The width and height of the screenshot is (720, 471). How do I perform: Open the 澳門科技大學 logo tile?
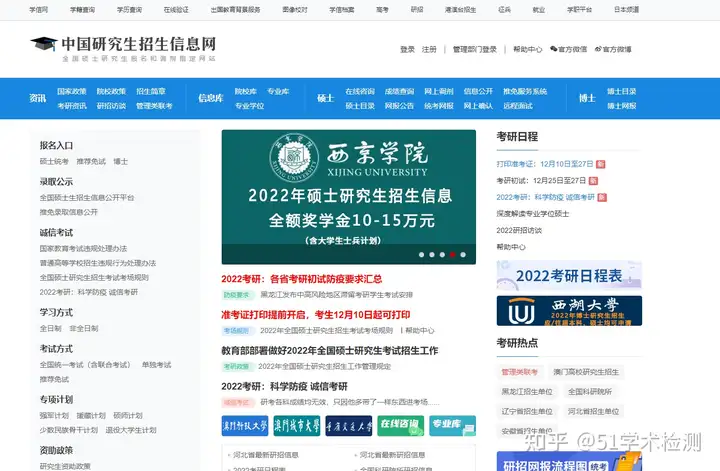click(x=244, y=426)
